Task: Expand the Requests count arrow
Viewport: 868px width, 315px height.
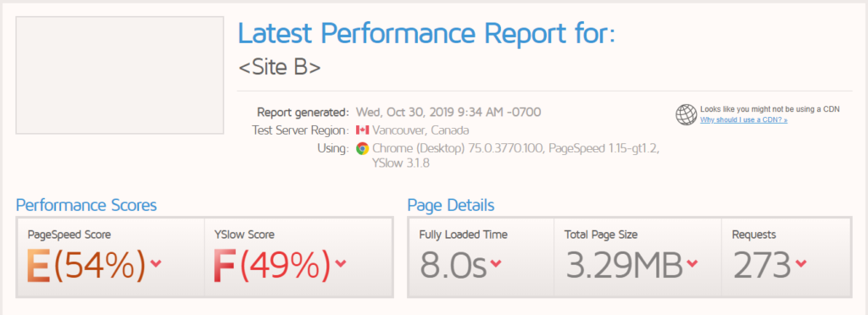Action: pos(800,263)
